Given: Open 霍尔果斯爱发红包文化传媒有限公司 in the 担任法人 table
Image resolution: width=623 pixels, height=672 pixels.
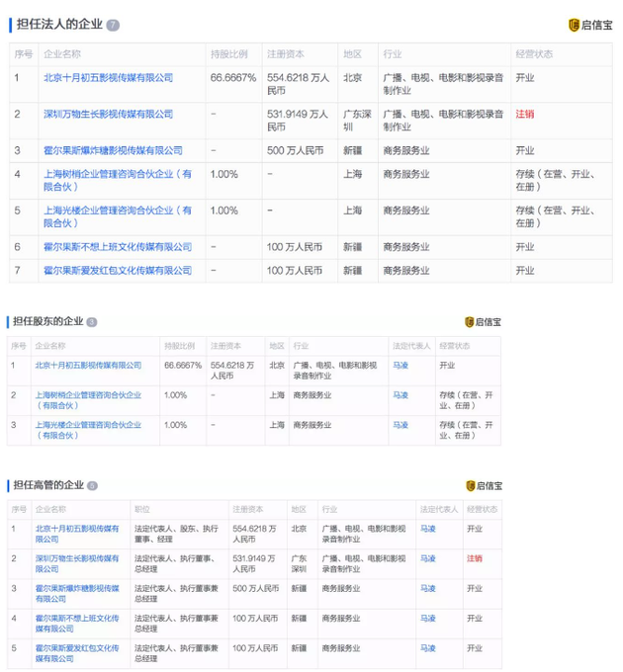Looking at the screenshot, I should (x=118, y=271).
